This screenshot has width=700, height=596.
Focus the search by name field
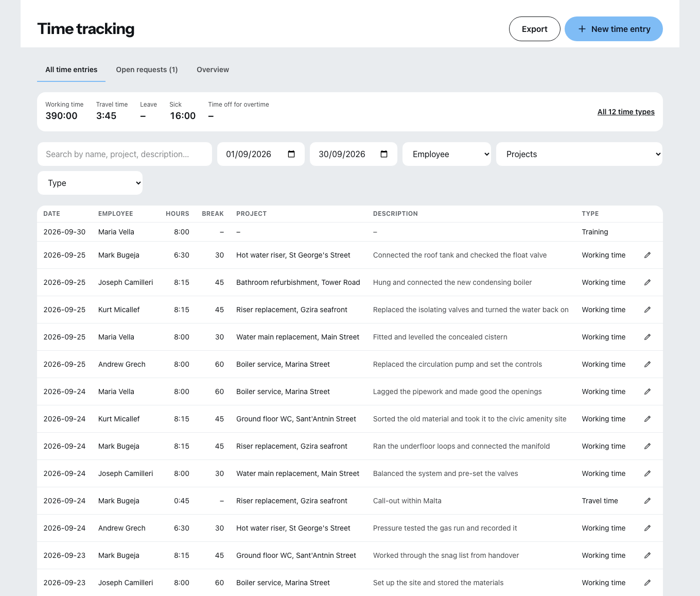(125, 154)
